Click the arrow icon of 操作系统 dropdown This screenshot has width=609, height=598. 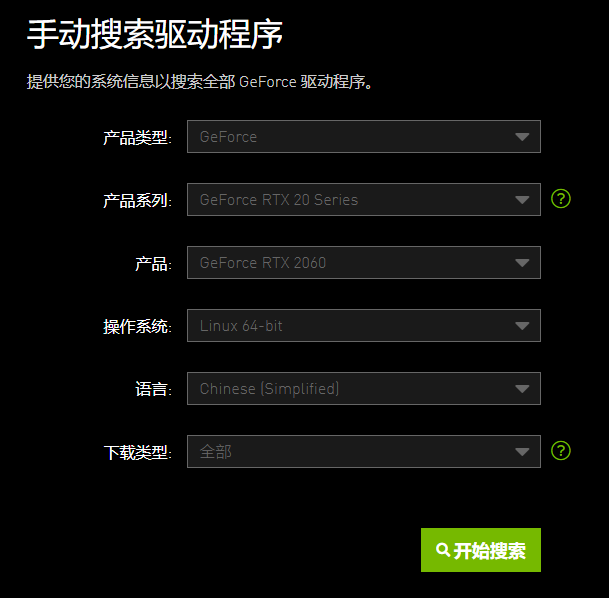(x=522, y=326)
